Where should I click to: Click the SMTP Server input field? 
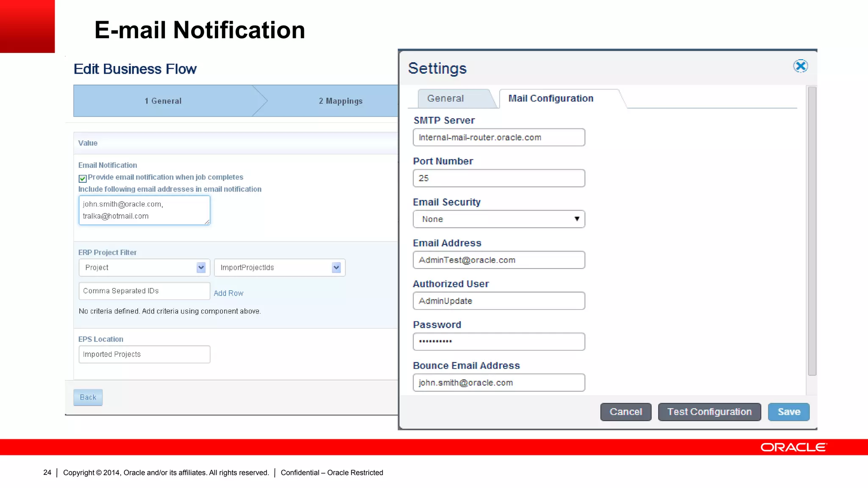point(499,137)
